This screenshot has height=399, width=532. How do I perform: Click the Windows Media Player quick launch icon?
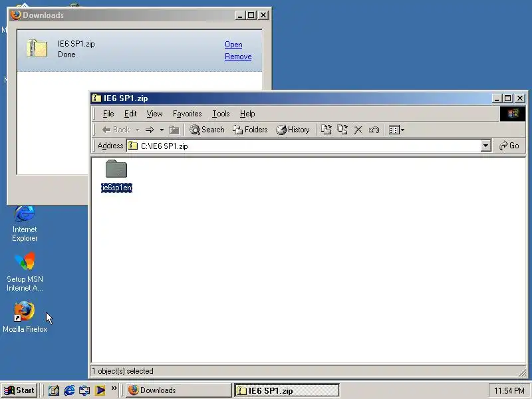100,390
